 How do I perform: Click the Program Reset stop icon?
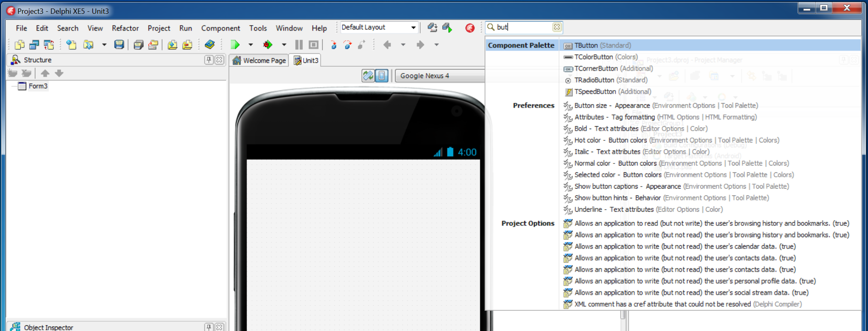pos(313,45)
